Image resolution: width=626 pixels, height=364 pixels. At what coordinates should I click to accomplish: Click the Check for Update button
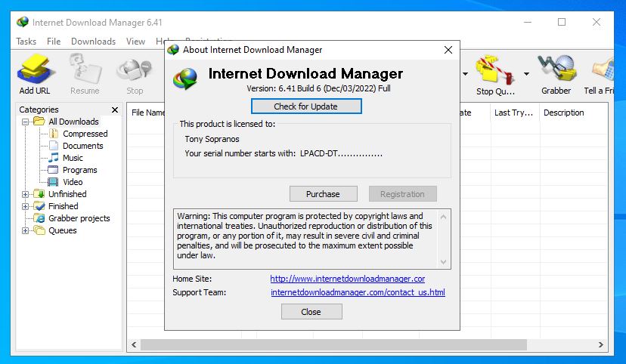pyautogui.click(x=306, y=106)
